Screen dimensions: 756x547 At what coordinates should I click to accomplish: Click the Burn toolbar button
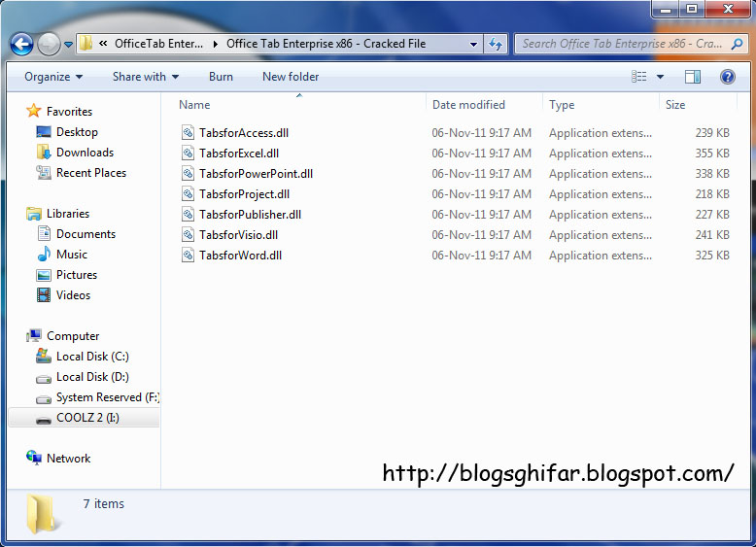[x=221, y=77]
